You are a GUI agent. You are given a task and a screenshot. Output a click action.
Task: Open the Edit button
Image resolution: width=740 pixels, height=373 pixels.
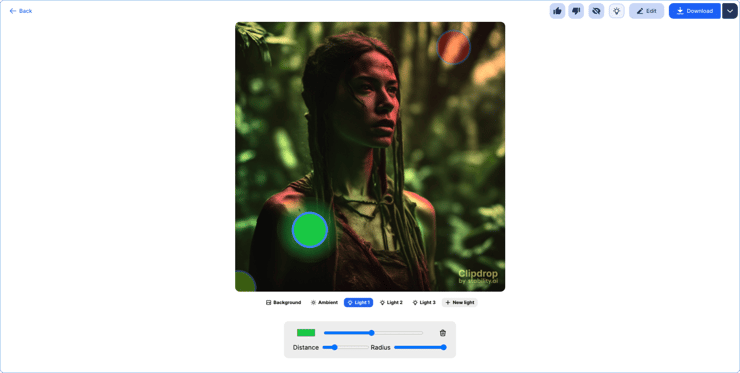click(x=647, y=11)
